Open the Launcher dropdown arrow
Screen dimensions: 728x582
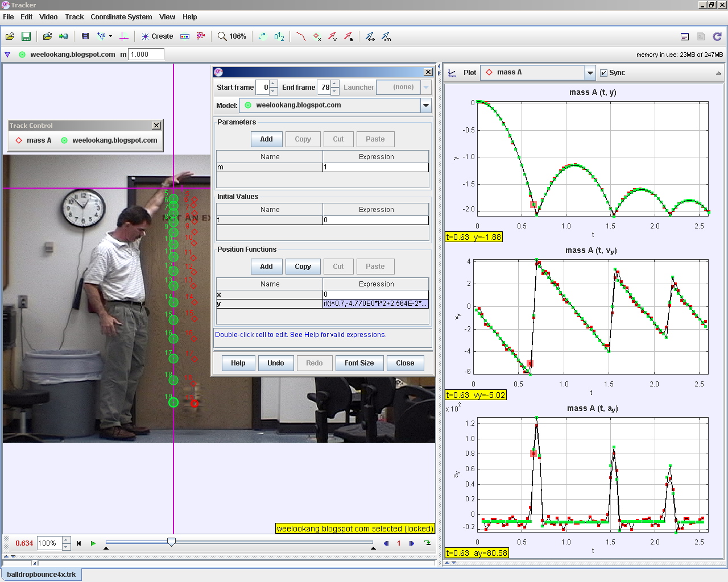pos(426,88)
